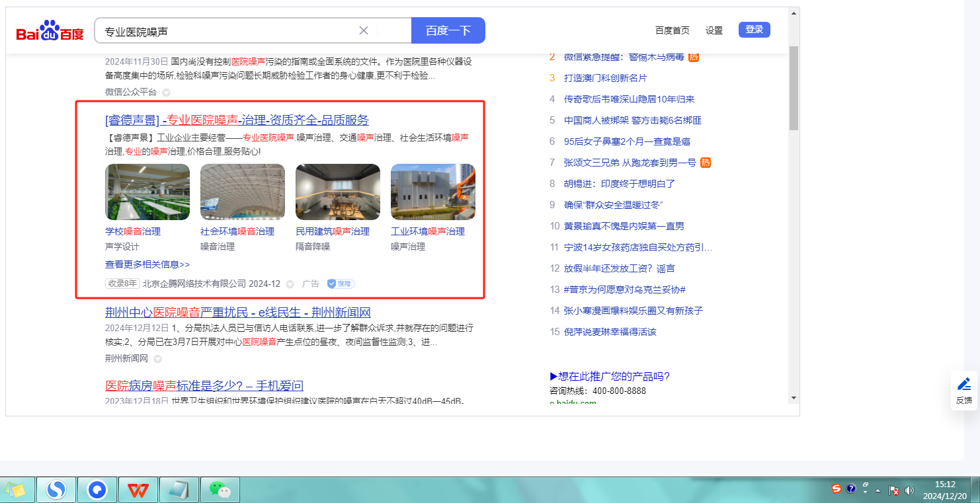Open 荆州中心医院噪音严重扰民 result link
Viewport: 980px width, 503px height.
click(237, 313)
